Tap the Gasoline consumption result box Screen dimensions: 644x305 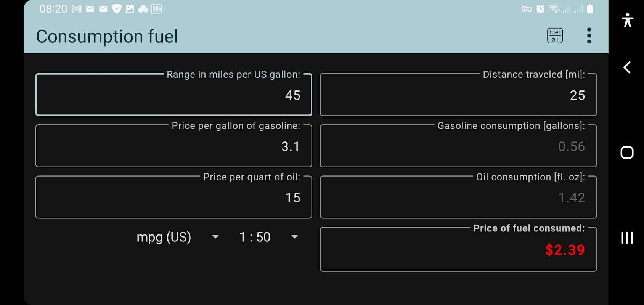(x=458, y=146)
